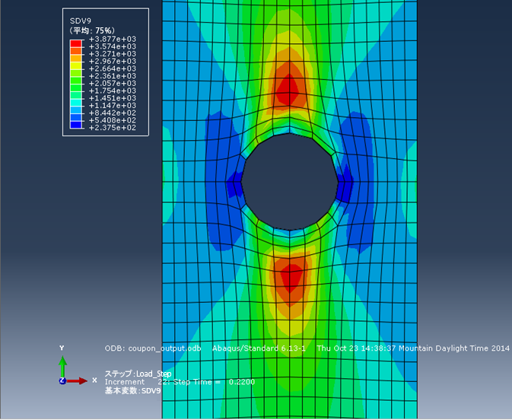This screenshot has height=420, width=512.
Task: Click the lower red stress hotspot
Action: pyautogui.click(x=290, y=278)
